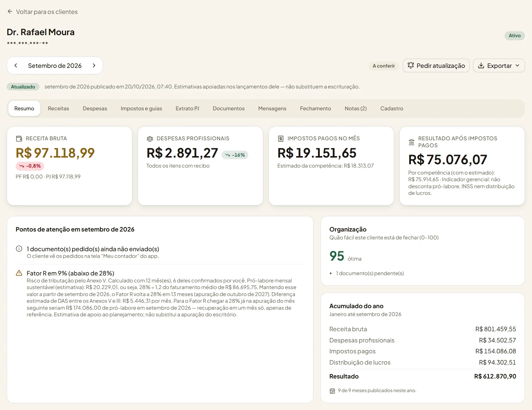Click the Fator R em 9% heading
This screenshot has width=532, height=410.
click(x=70, y=273)
